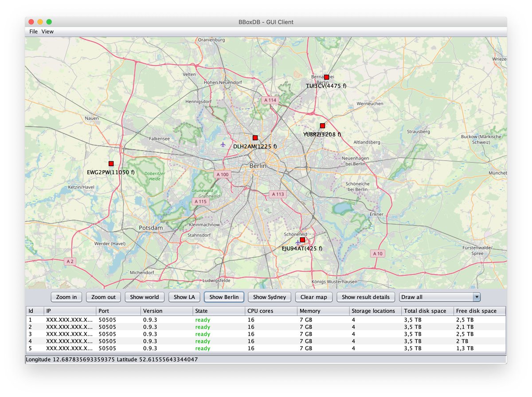The height and width of the screenshot is (397, 532).
Task: Click the Longitude Latitude status bar text
Action: click(x=112, y=359)
